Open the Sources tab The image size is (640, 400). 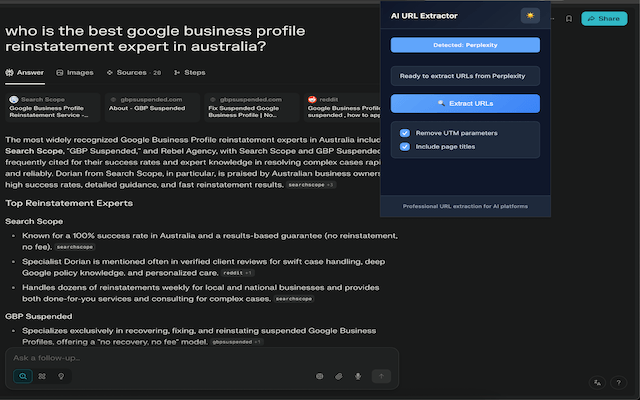click(x=133, y=73)
